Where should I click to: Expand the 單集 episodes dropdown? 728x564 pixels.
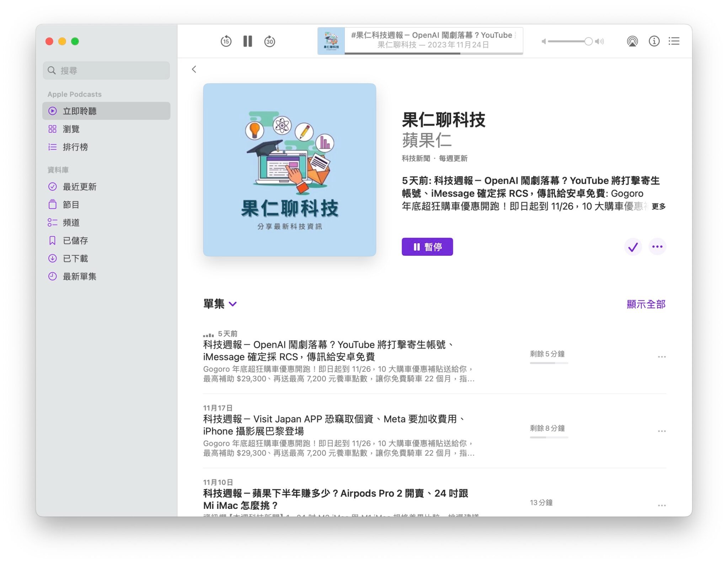tap(234, 304)
